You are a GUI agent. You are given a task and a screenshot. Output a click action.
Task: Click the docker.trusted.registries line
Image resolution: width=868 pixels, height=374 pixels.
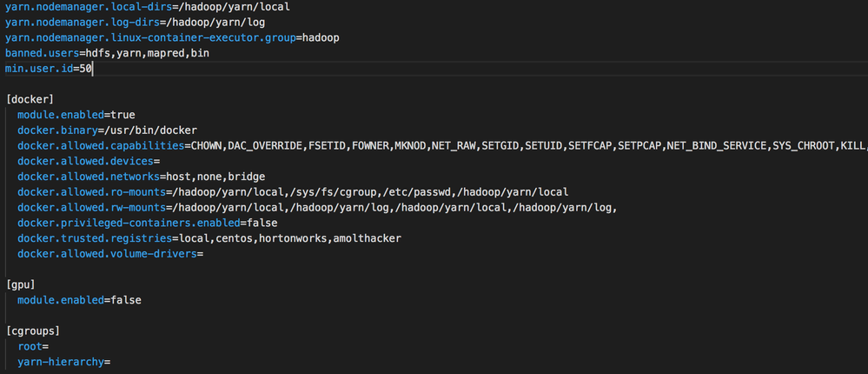(209, 238)
